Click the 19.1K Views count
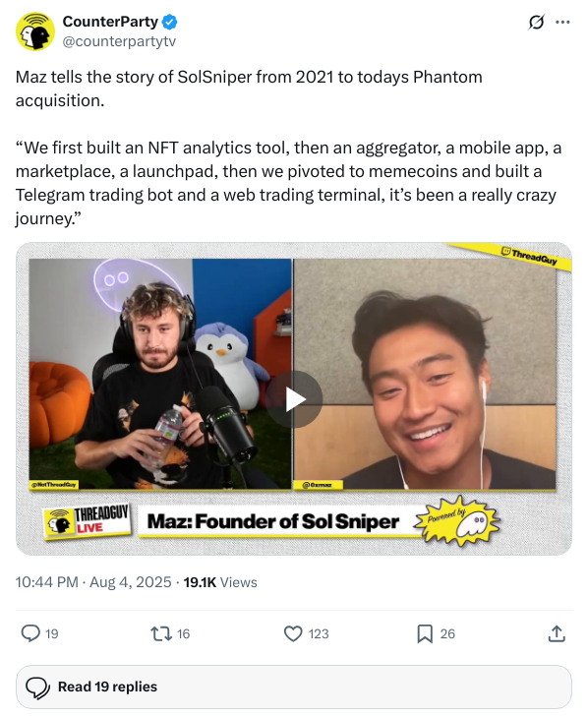This screenshot has width=588, height=717. pyautogui.click(x=220, y=582)
